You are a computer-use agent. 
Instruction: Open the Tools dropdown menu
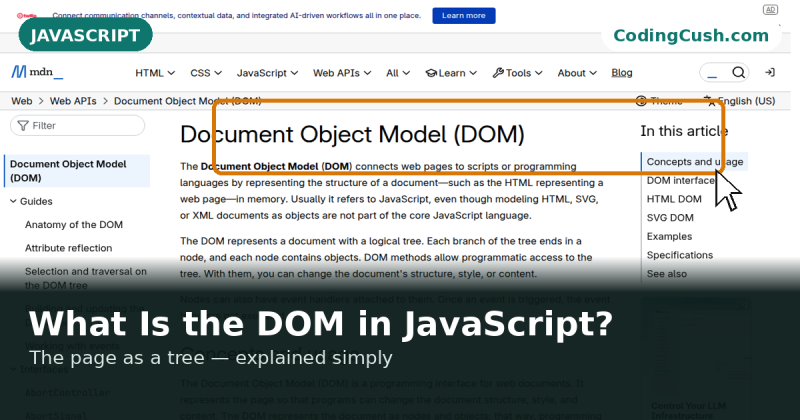coord(517,73)
